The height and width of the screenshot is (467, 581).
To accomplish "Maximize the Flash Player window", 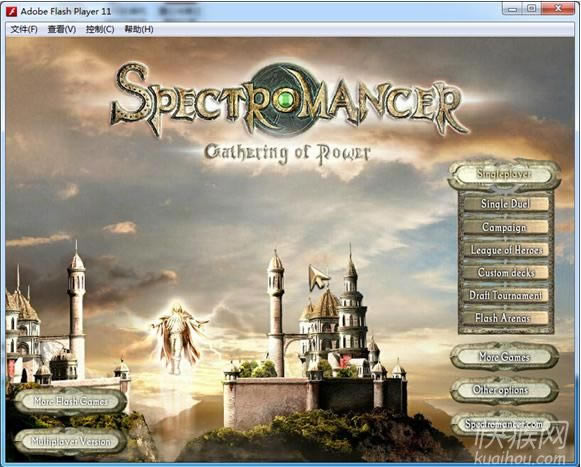I will (x=532, y=9).
